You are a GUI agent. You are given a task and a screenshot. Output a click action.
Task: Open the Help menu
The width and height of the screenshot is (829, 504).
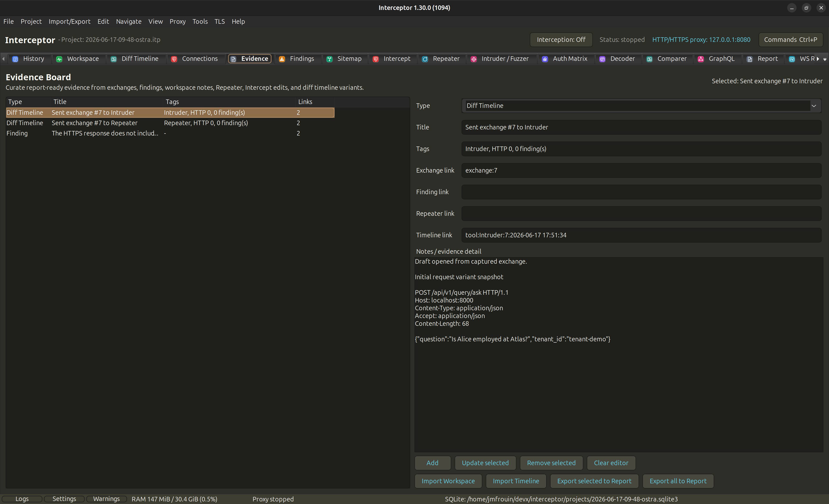(x=238, y=22)
